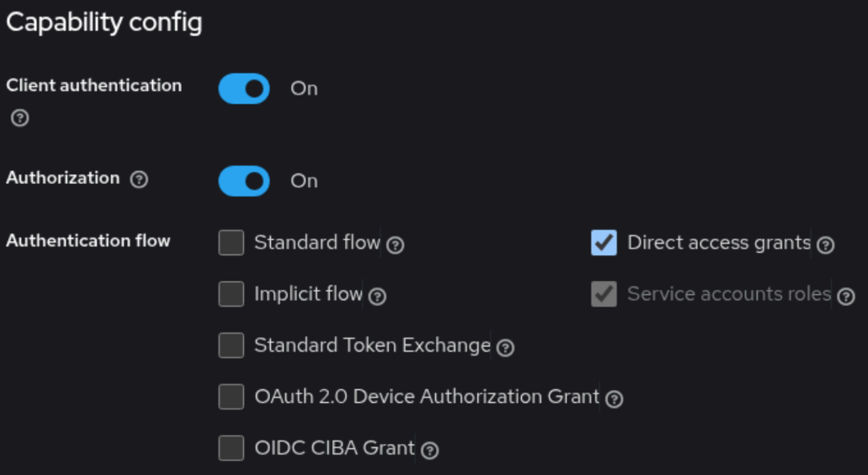This screenshot has width=868, height=475.
Task: Click the Authentication flow label
Action: 88,240
